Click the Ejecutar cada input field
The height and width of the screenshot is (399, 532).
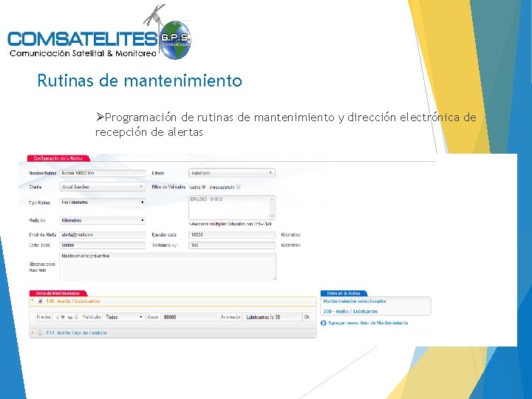pos(232,235)
